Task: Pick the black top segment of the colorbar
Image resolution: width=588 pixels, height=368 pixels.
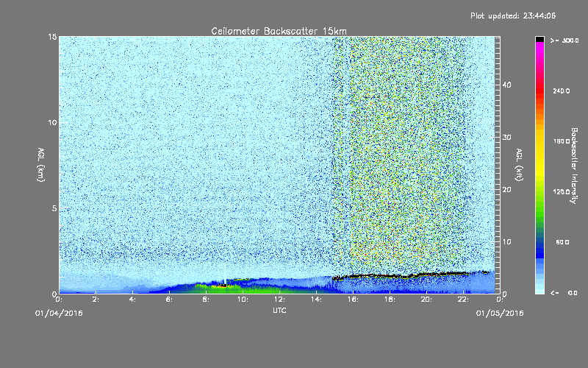Action: click(539, 39)
